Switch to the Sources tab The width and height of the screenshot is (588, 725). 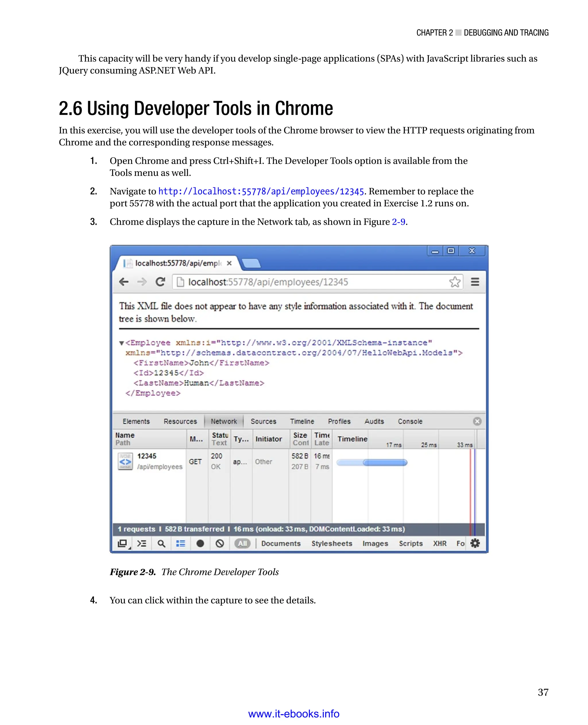click(263, 421)
